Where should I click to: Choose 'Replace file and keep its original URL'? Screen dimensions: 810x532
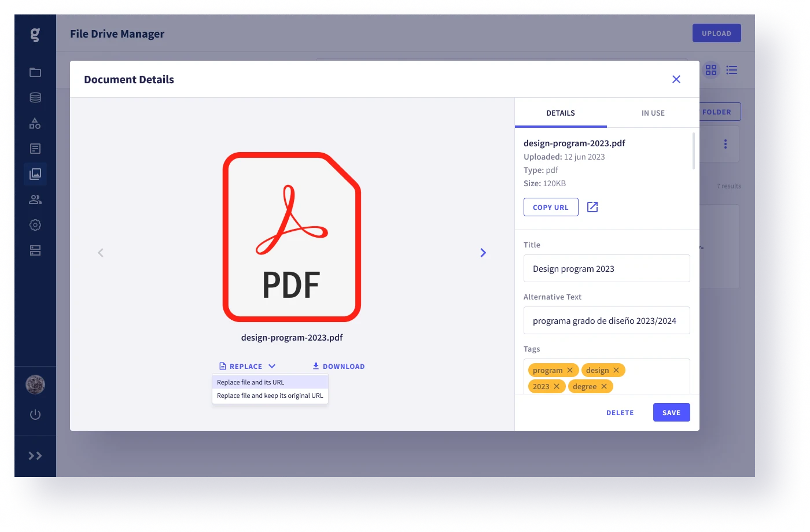click(270, 396)
